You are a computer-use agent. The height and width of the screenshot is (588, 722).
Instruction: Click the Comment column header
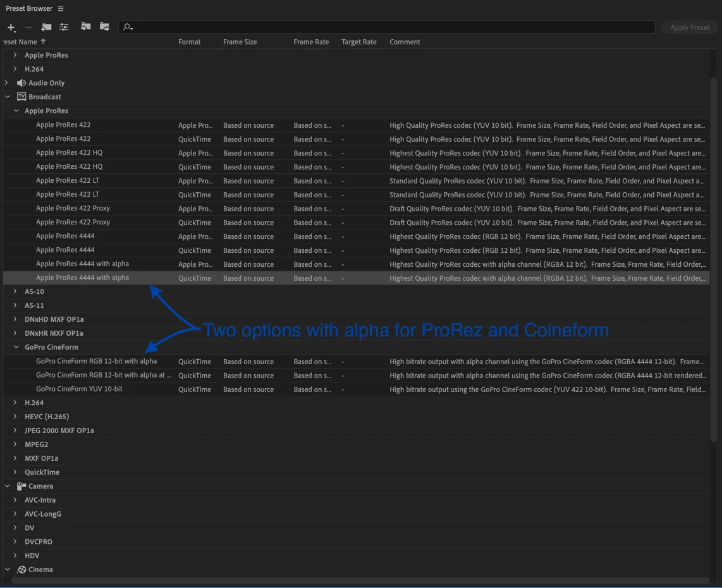click(x=405, y=42)
